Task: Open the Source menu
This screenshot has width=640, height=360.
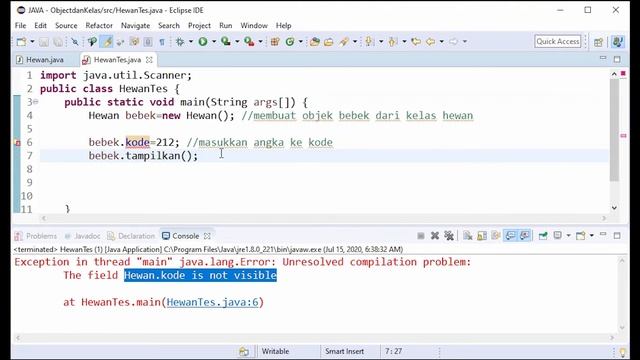Action: click(66, 25)
